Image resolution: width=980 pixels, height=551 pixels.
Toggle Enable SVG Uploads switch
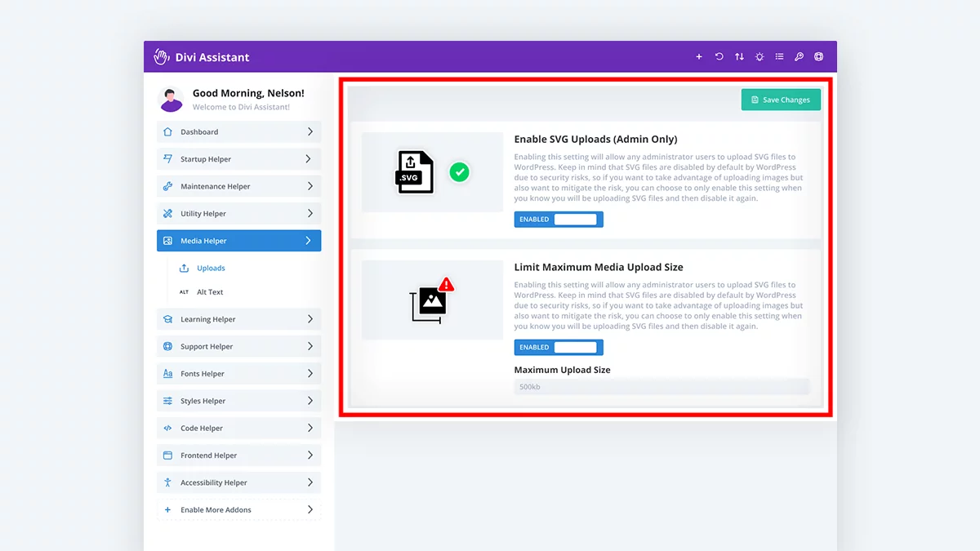[559, 220]
